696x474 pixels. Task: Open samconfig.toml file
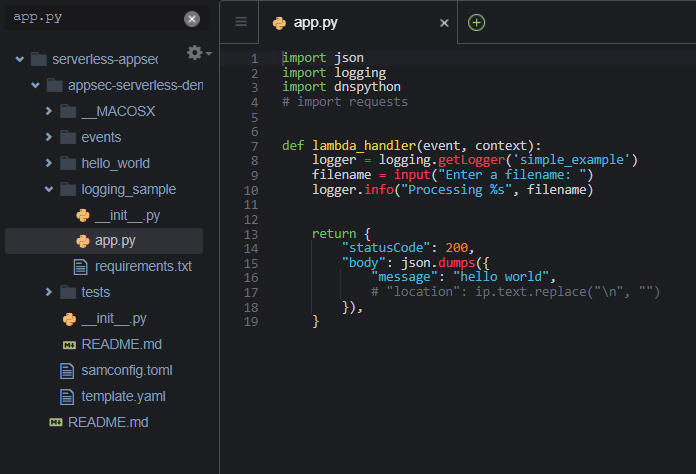pos(127,370)
